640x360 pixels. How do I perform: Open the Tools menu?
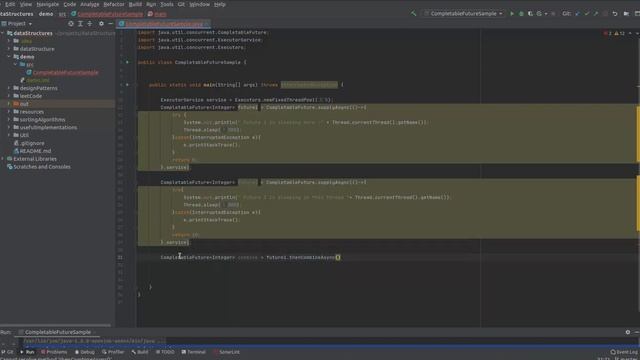[167, 4]
